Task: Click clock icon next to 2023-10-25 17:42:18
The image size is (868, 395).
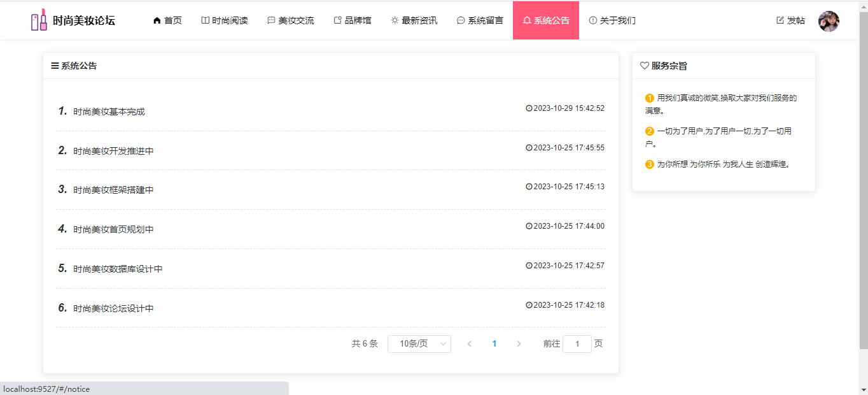Action: point(529,305)
